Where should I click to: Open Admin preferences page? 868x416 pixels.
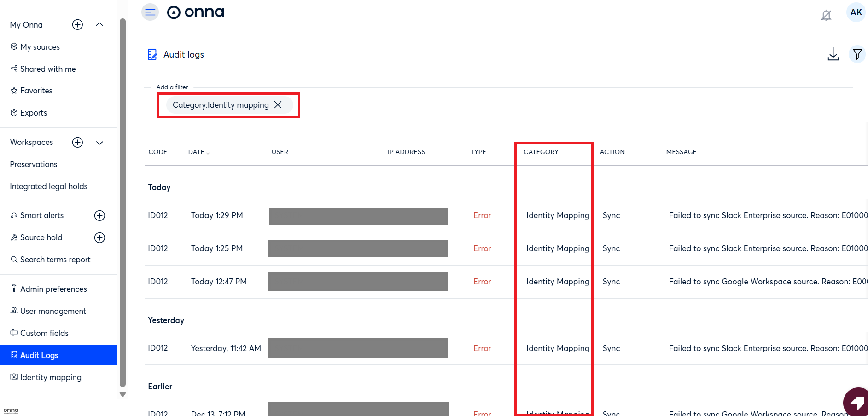[x=53, y=289]
